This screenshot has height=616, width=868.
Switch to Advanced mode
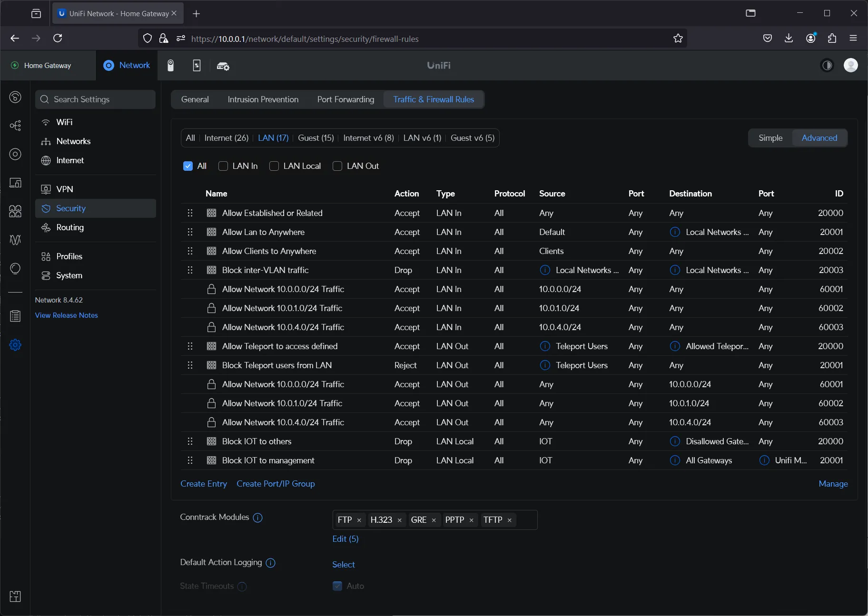(819, 138)
